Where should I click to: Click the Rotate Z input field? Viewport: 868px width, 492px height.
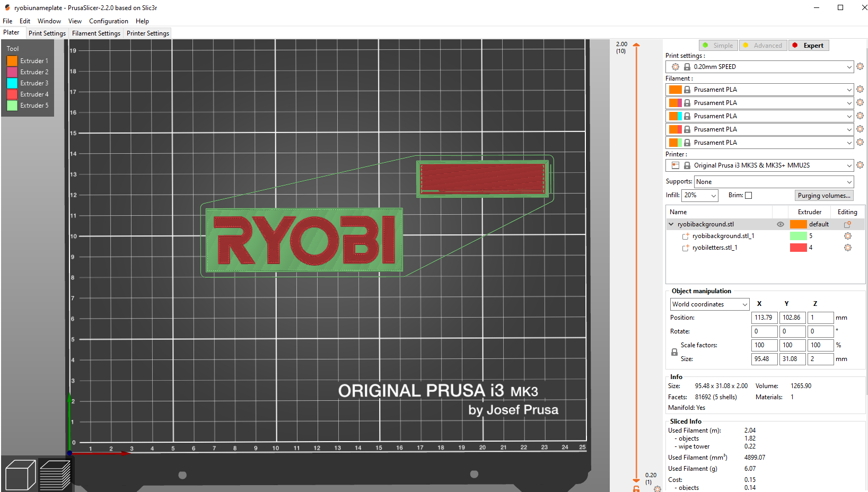coord(821,331)
